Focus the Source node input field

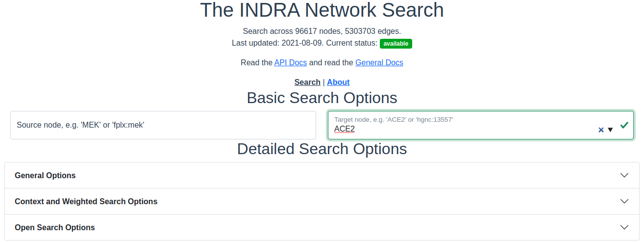[163, 125]
